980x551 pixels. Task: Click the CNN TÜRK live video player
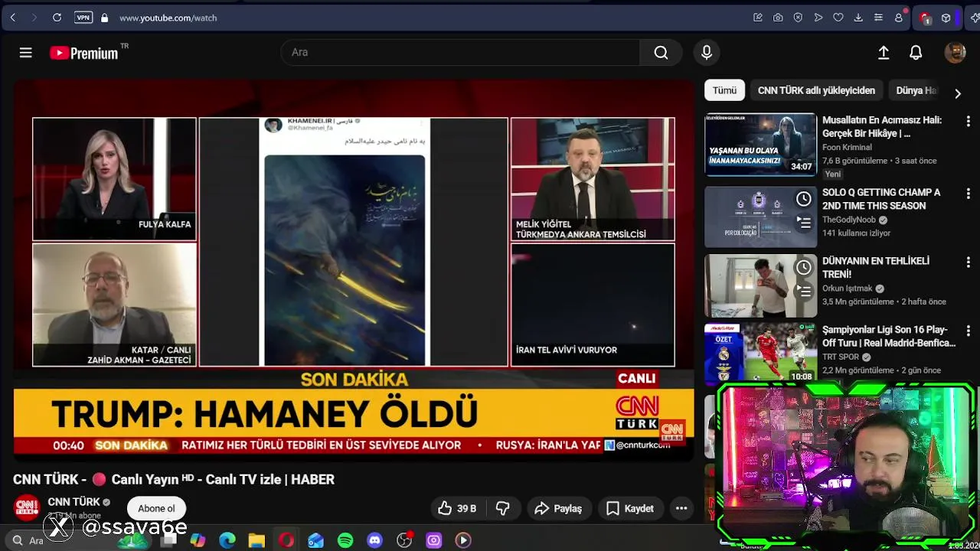(354, 270)
